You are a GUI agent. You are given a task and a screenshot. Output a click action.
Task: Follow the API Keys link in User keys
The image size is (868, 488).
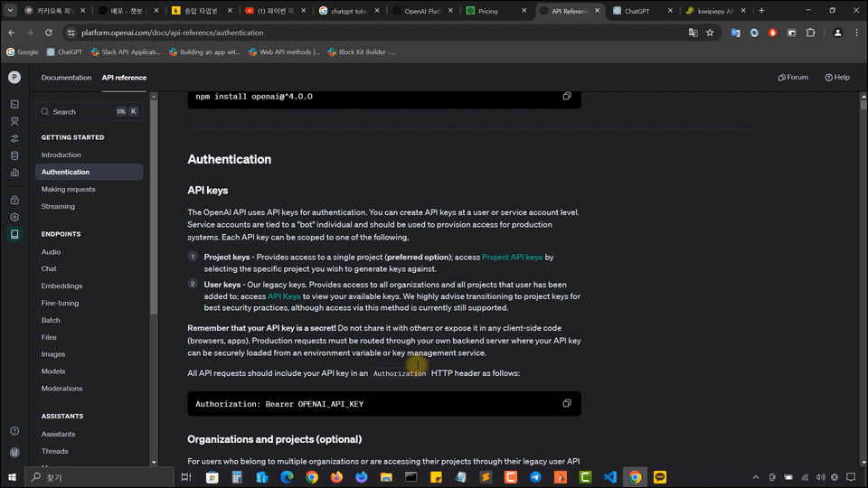(284, 296)
